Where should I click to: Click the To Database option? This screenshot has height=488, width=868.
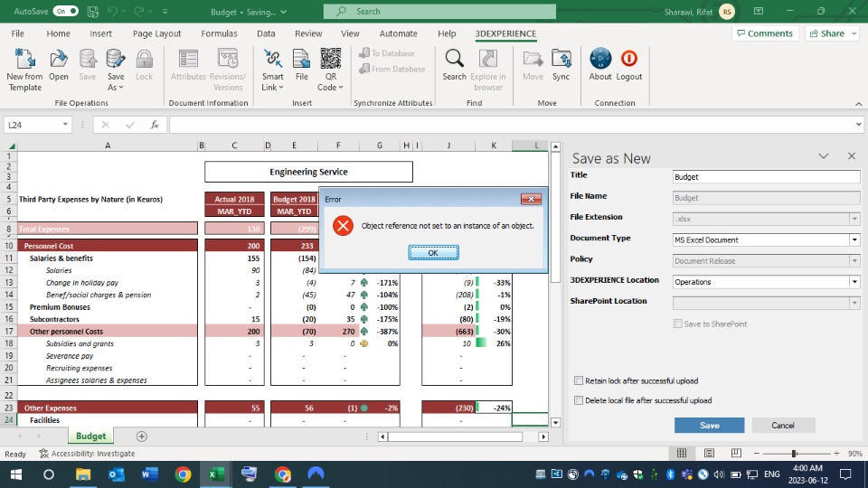point(386,53)
